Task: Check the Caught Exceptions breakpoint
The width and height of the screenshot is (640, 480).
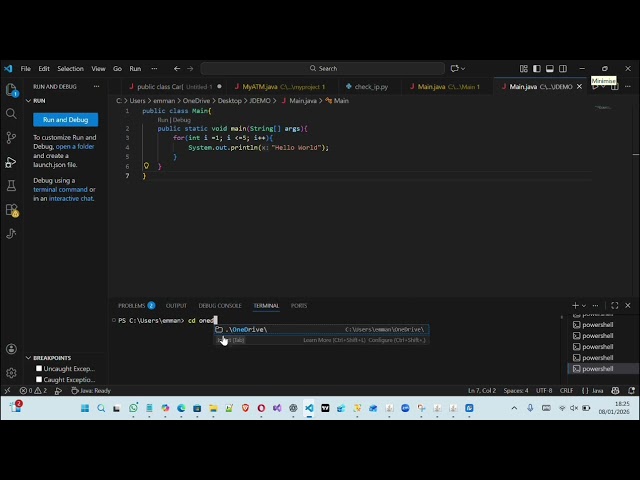Action: [39, 379]
